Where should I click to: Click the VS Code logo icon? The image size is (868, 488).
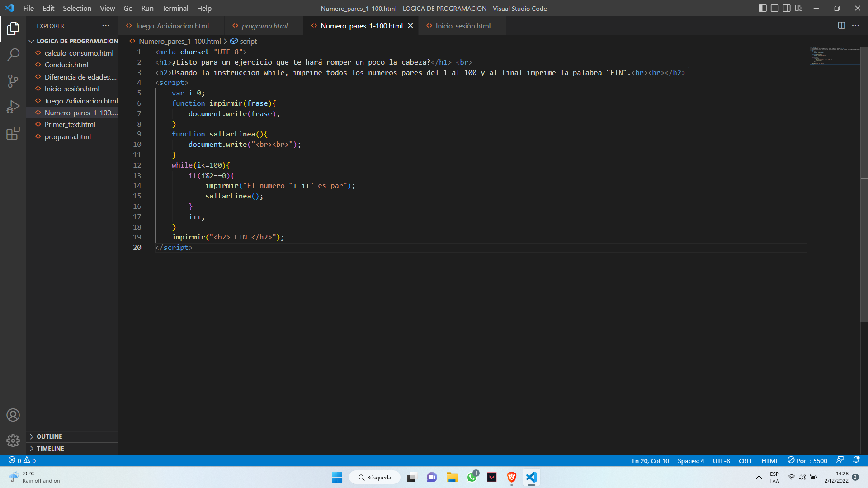[9, 8]
